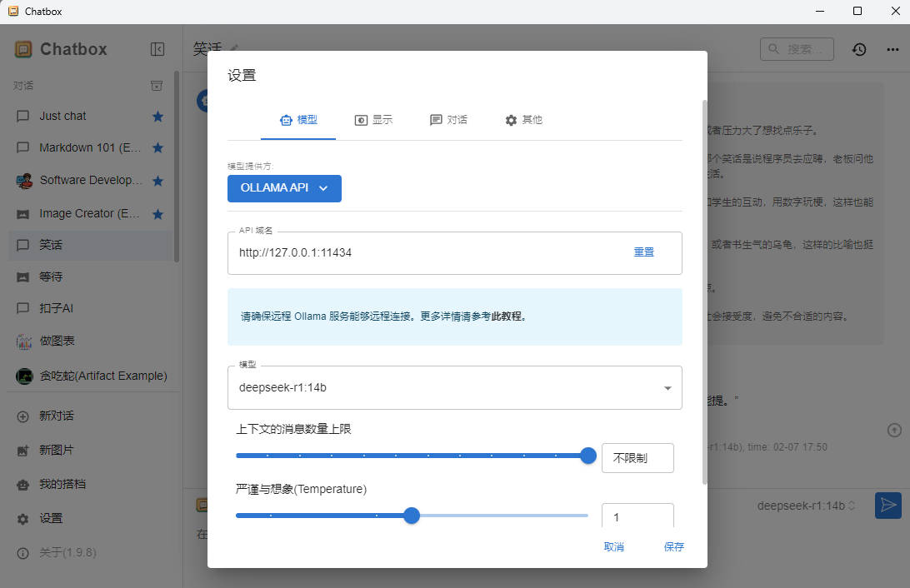
Task: Click the sidebar conversation list scrollbar
Action: [177, 167]
